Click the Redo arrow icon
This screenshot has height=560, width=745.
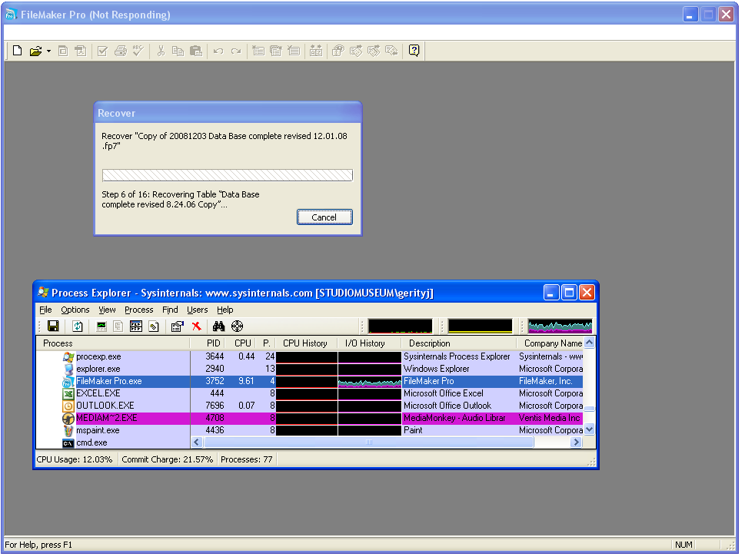[x=236, y=51]
